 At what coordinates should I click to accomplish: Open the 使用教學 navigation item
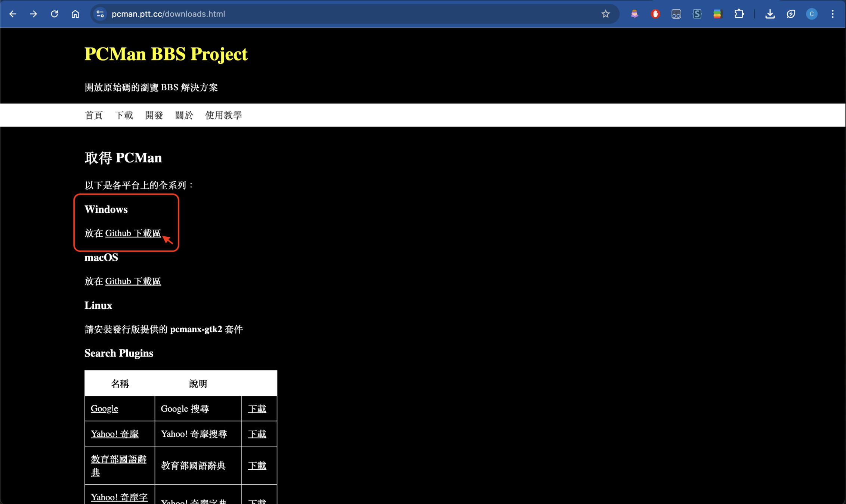pyautogui.click(x=223, y=115)
